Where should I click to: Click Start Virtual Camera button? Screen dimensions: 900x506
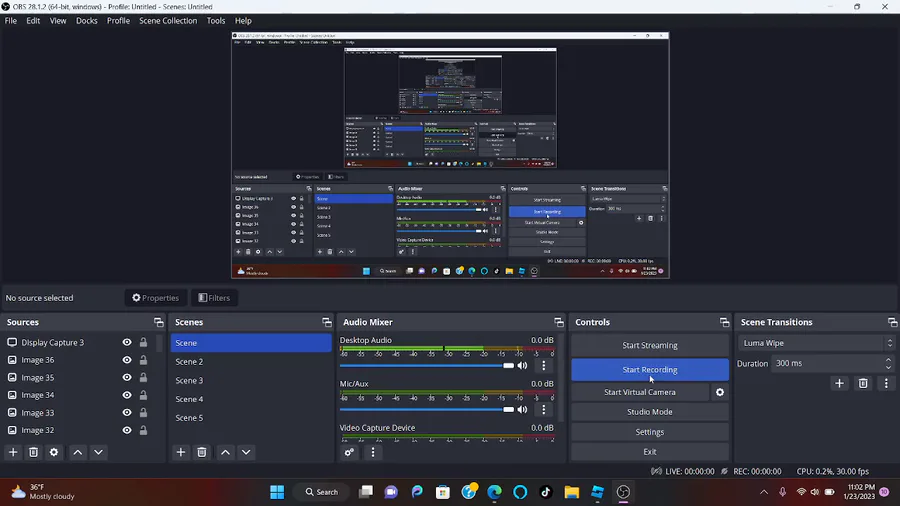coord(640,392)
